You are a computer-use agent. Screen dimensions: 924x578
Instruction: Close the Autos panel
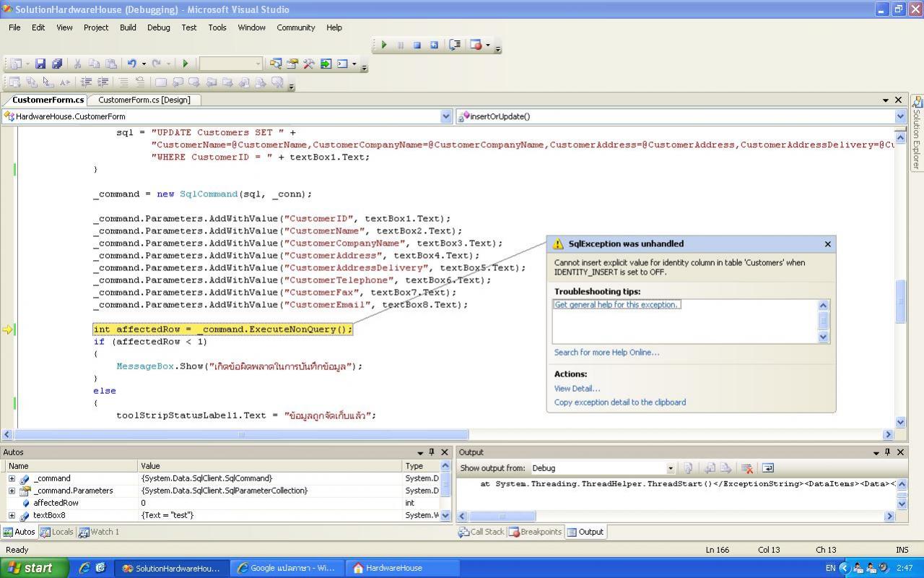pyautogui.click(x=445, y=452)
